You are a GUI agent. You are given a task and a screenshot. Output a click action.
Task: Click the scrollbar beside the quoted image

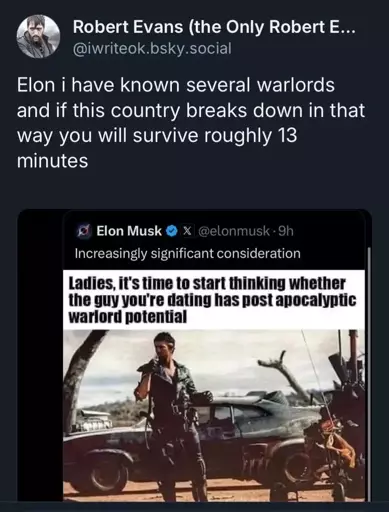tap(369, 373)
